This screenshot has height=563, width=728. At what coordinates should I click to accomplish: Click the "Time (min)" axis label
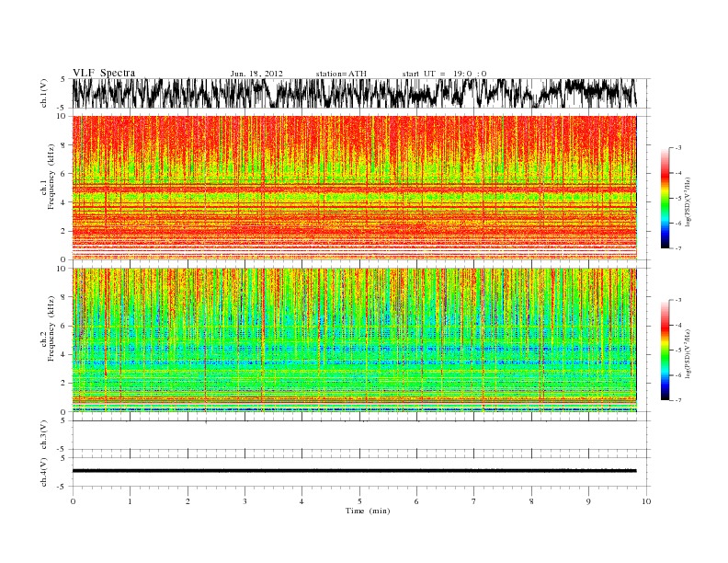tap(368, 511)
